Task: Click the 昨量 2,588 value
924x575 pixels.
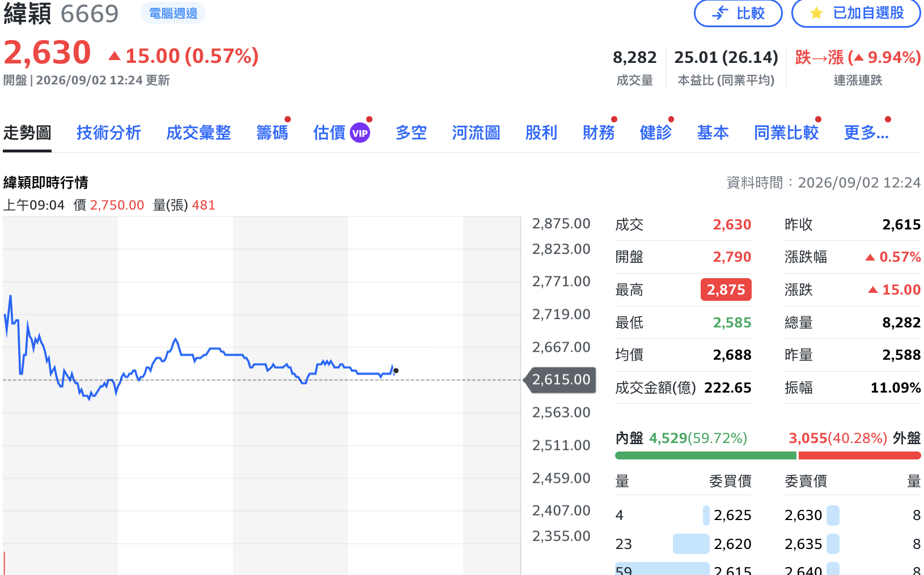Action: [x=901, y=355]
